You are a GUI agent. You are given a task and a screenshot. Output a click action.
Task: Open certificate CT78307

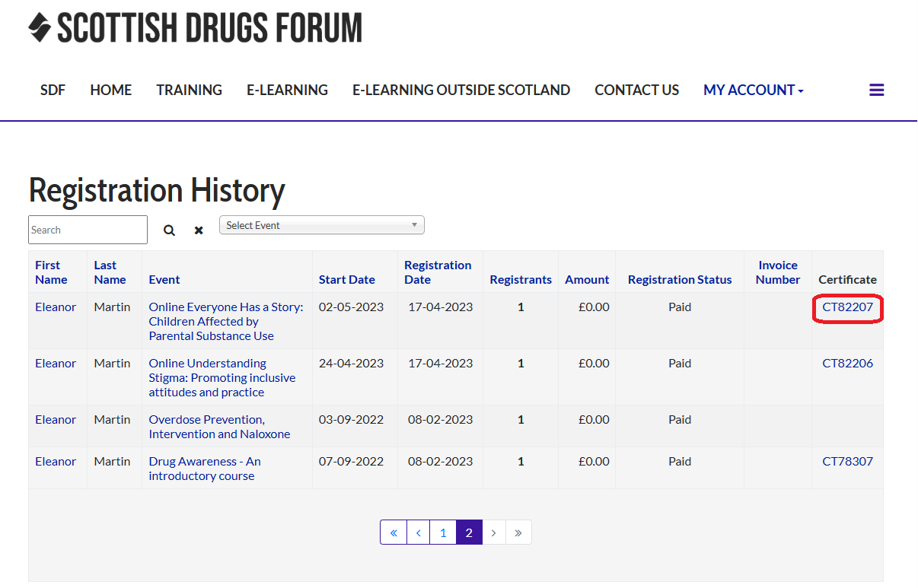coord(847,461)
